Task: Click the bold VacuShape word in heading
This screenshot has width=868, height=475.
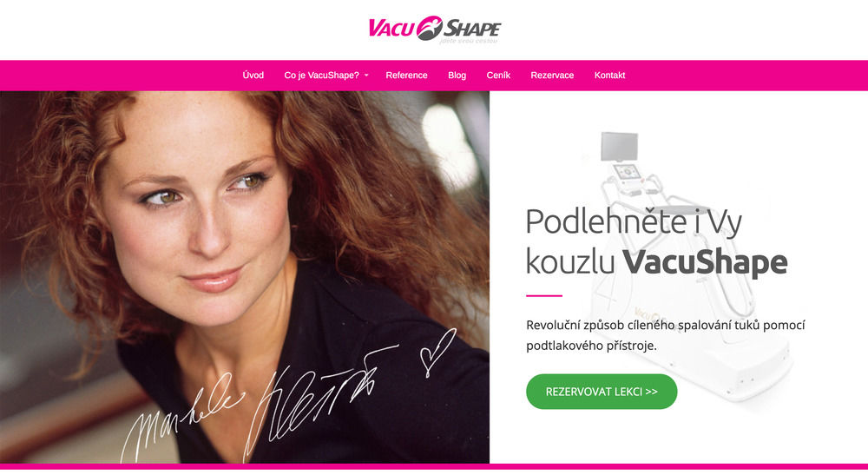Action: click(x=705, y=262)
